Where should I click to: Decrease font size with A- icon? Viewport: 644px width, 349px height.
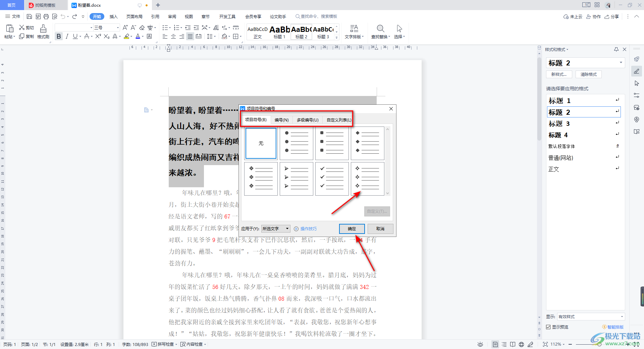[133, 28]
